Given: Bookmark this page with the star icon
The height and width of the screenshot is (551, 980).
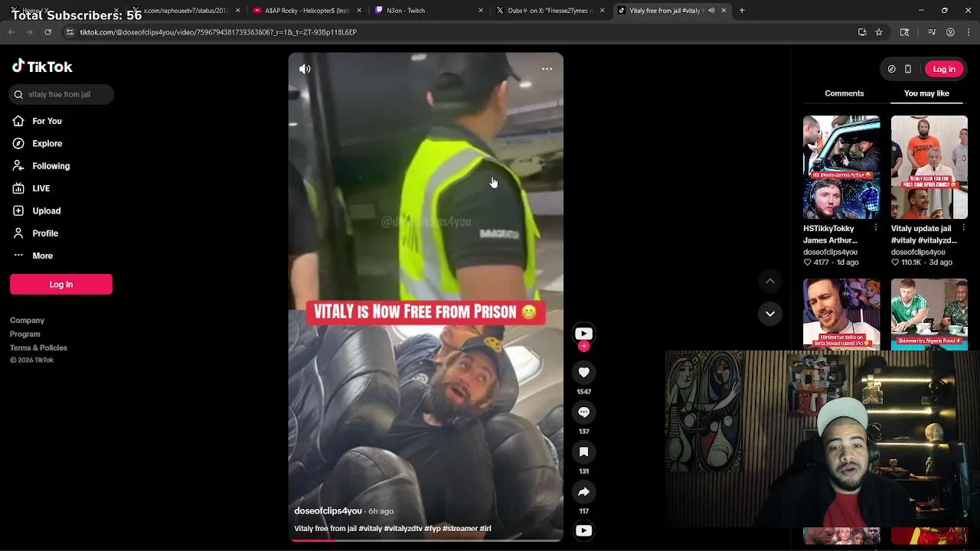Looking at the screenshot, I should [879, 32].
